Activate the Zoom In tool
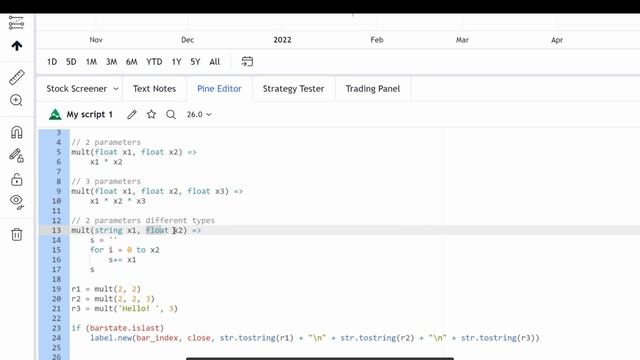640x360 pixels. [16, 100]
